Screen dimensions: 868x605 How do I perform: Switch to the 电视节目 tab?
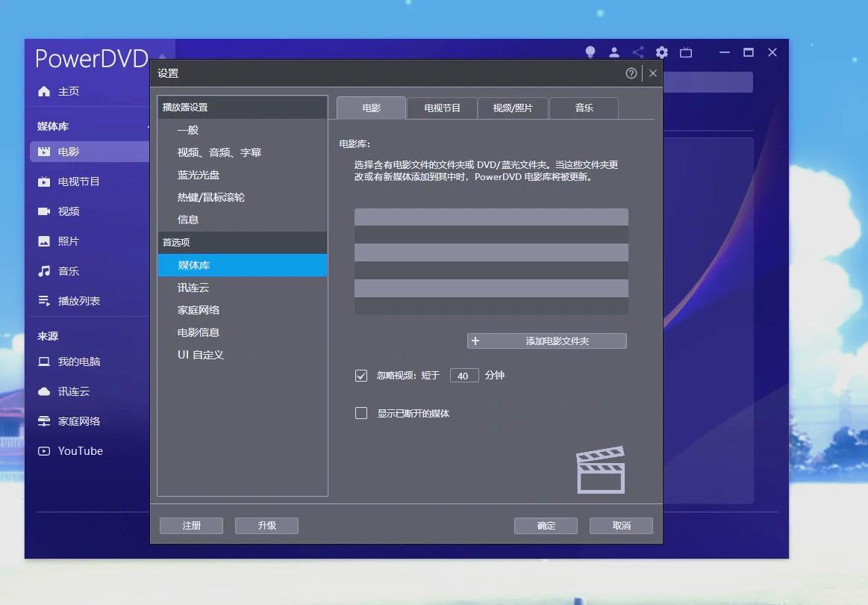point(441,108)
